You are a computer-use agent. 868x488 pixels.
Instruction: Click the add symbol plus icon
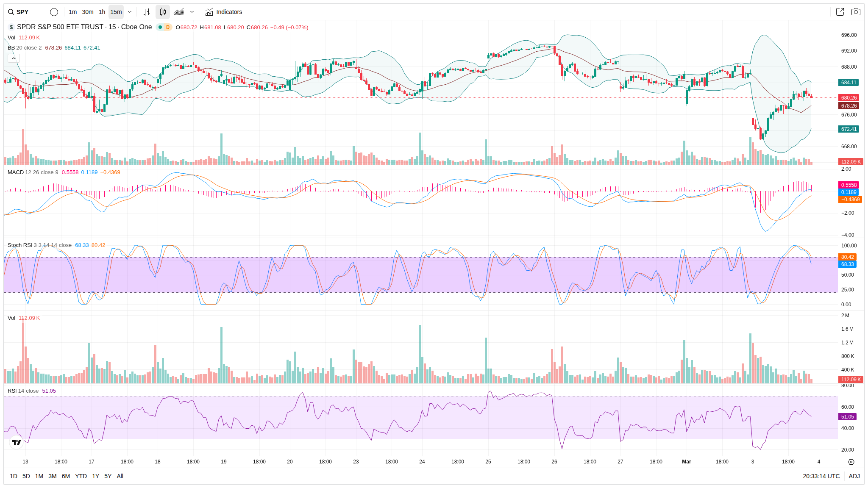point(54,12)
